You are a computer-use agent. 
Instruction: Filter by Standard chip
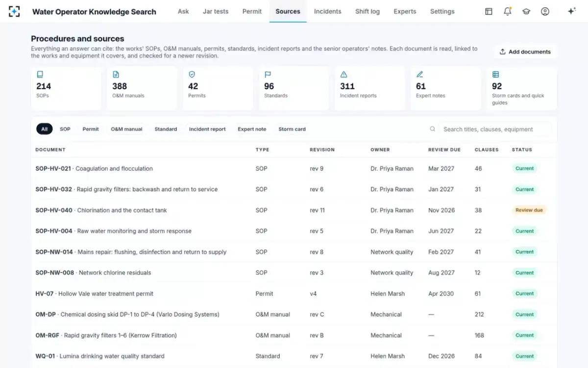pos(166,129)
